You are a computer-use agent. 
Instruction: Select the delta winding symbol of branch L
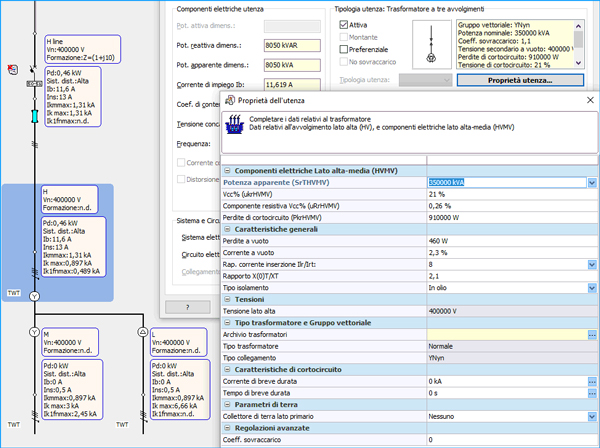point(143,332)
